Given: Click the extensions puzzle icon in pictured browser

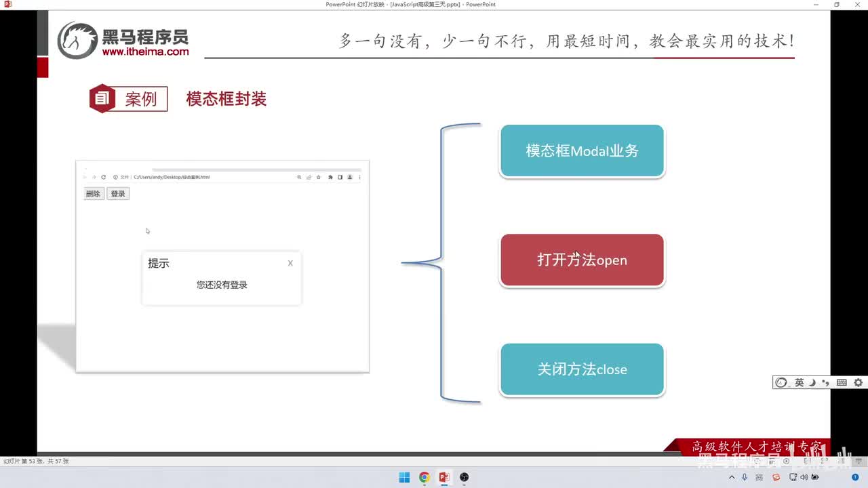Looking at the screenshot, I should pyautogui.click(x=330, y=177).
